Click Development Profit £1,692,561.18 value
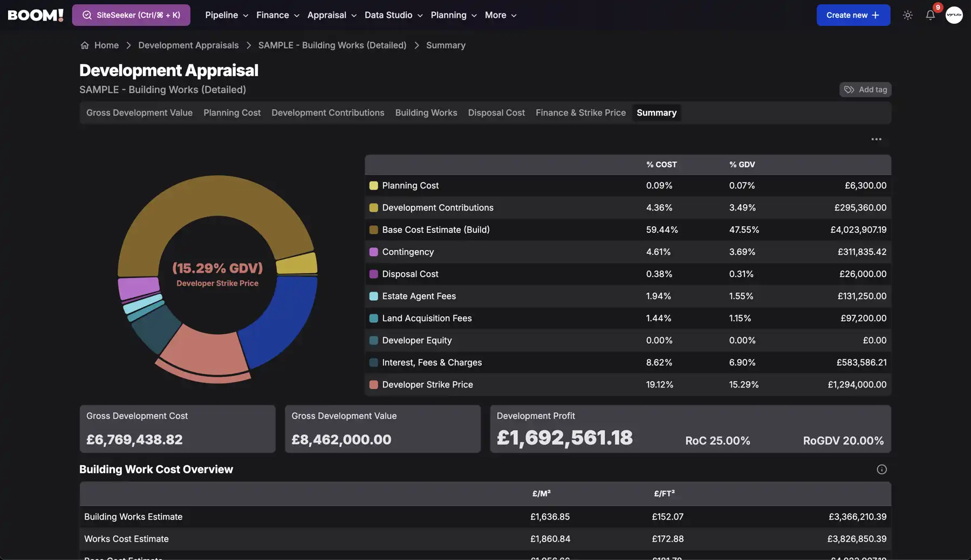971x560 pixels. [565, 438]
